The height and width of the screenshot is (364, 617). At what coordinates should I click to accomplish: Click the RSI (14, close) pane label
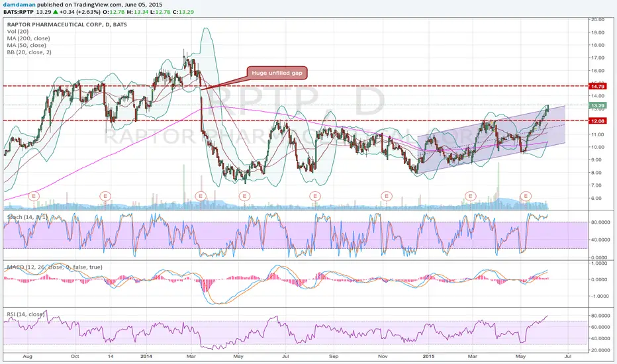click(25, 314)
